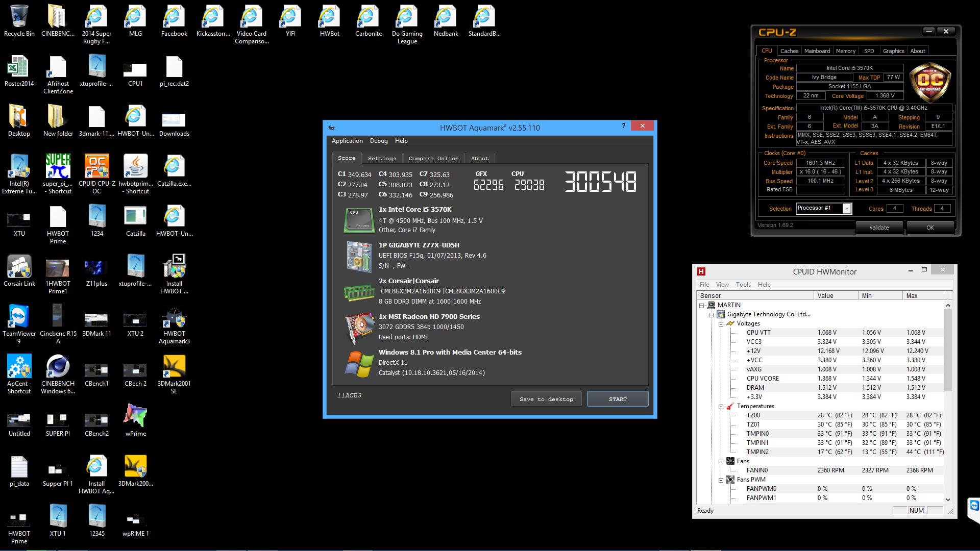Screen dimensions: 980x551
Task: Click the HWBOT Aquamark window title icon
Action: 332,128
